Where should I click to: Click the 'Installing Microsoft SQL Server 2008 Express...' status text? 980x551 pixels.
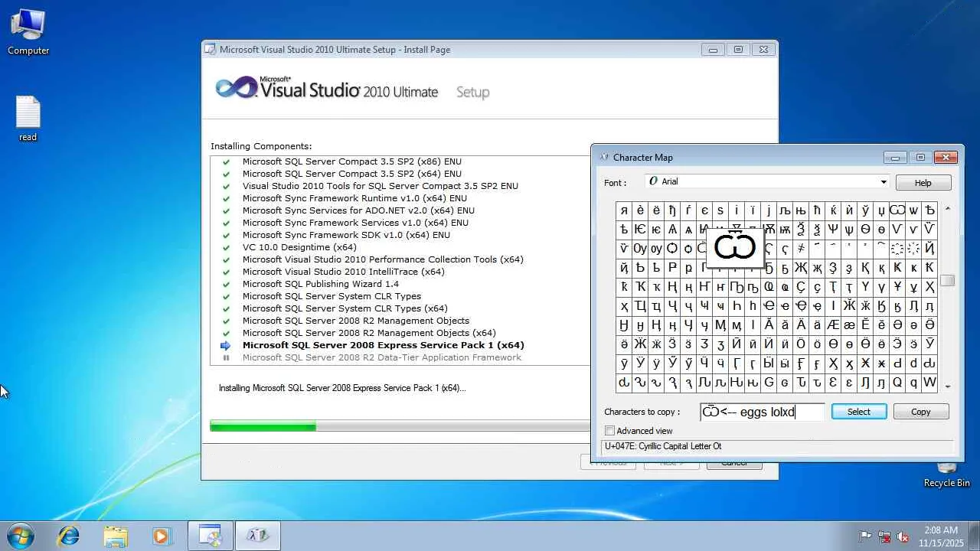[342, 388]
